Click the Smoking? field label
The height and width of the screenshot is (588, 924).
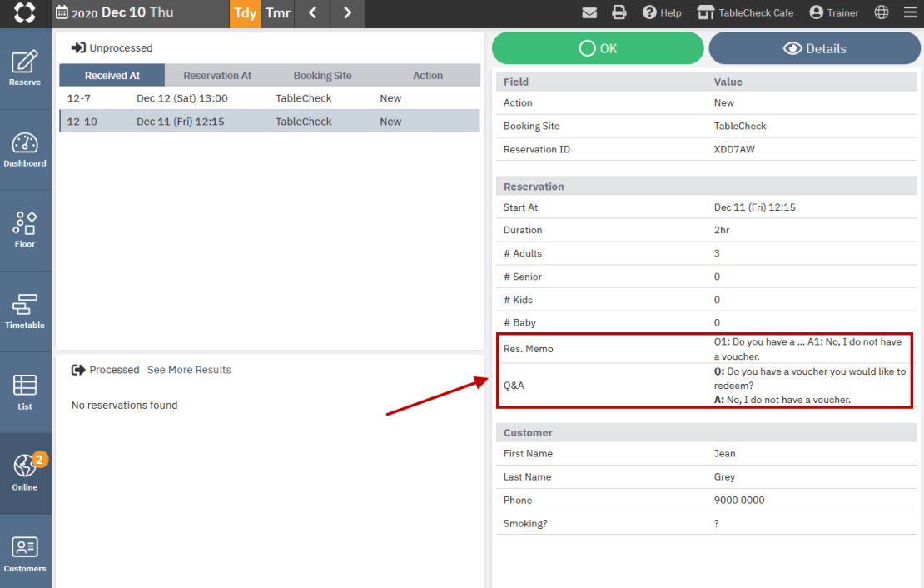pyautogui.click(x=525, y=523)
